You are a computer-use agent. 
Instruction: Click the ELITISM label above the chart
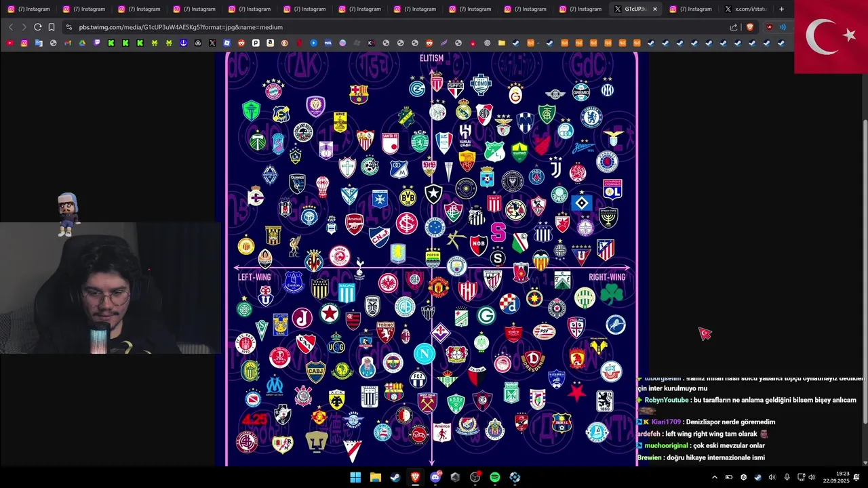[x=431, y=58]
